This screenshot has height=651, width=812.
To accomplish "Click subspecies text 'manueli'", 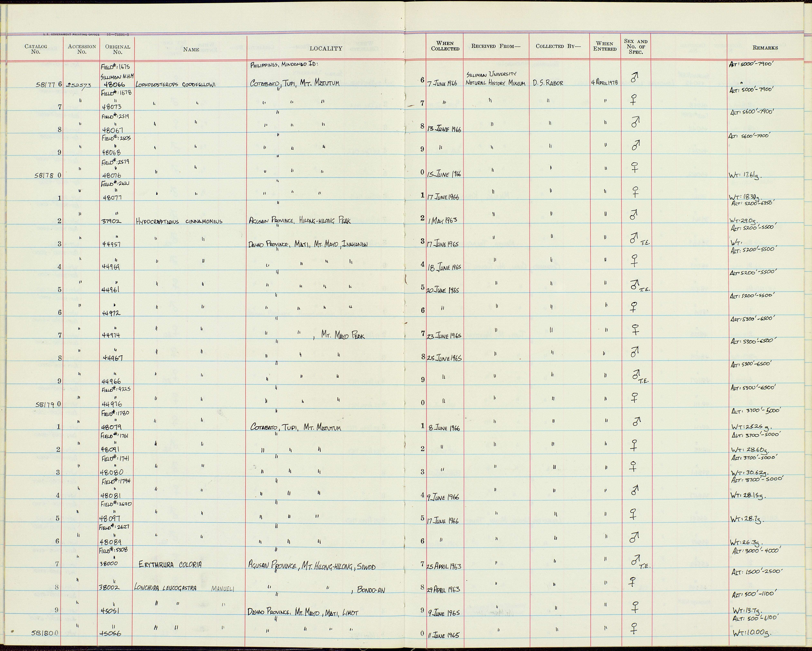I will (x=223, y=589).
